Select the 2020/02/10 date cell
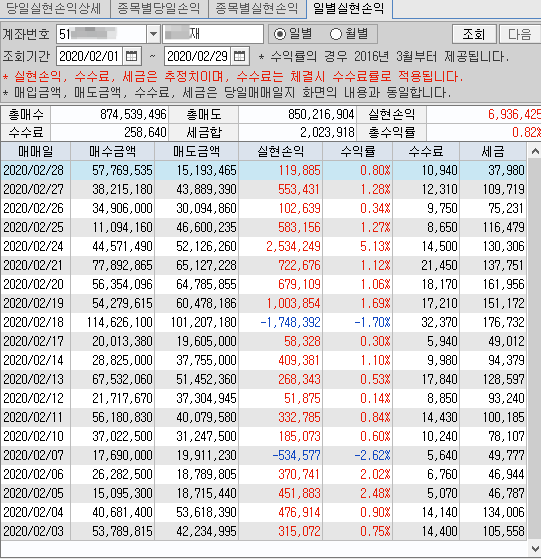Screen dimensions: 541x559 point(36,436)
